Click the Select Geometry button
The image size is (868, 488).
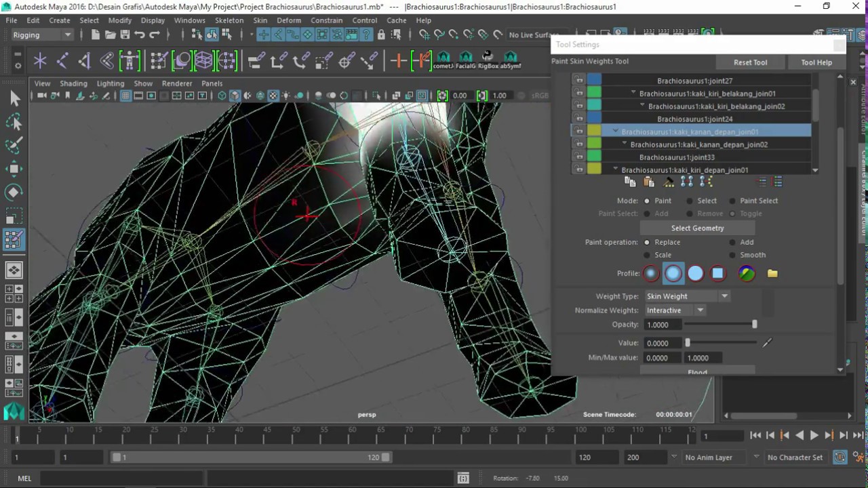(x=697, y=228)
